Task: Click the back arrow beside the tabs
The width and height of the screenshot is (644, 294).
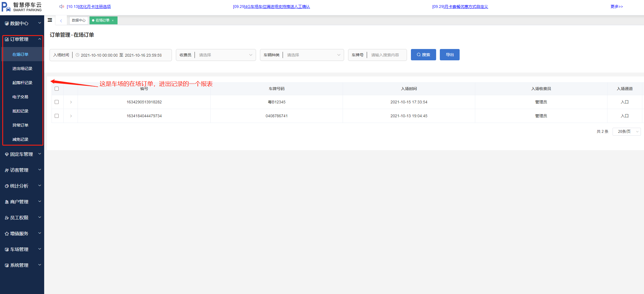Action: point(61,20)
